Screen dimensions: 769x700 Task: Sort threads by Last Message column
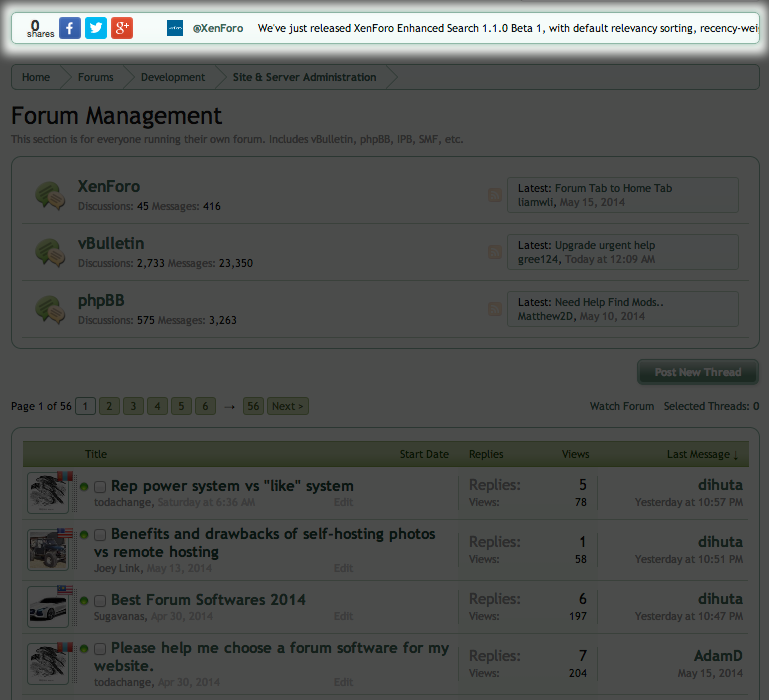702,454
